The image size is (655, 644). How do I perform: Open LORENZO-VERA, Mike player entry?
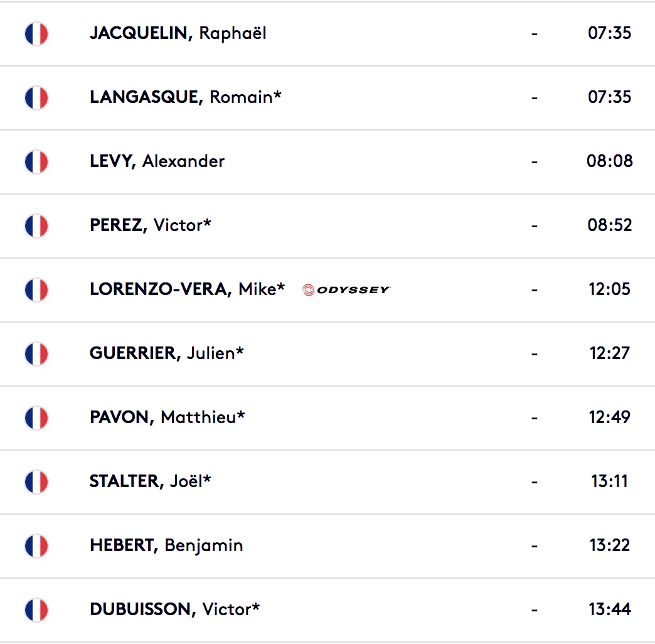pyautogui.click(x=187, y=289)
